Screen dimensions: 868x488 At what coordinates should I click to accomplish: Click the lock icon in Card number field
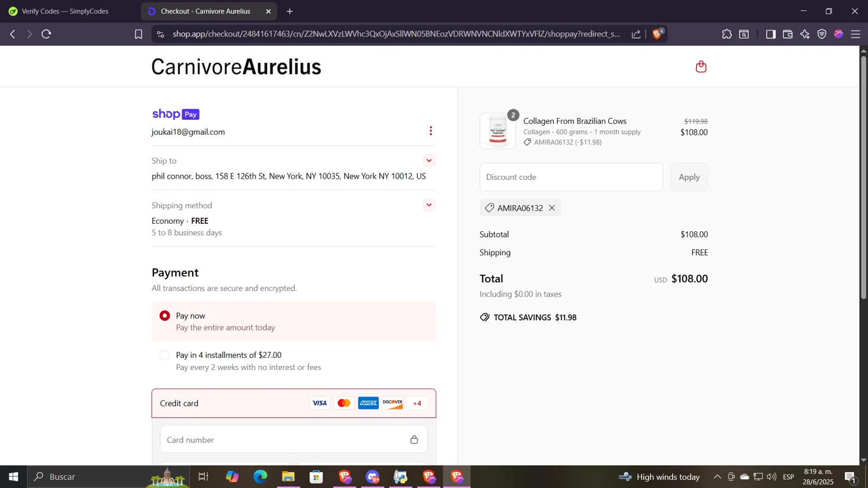414,440
